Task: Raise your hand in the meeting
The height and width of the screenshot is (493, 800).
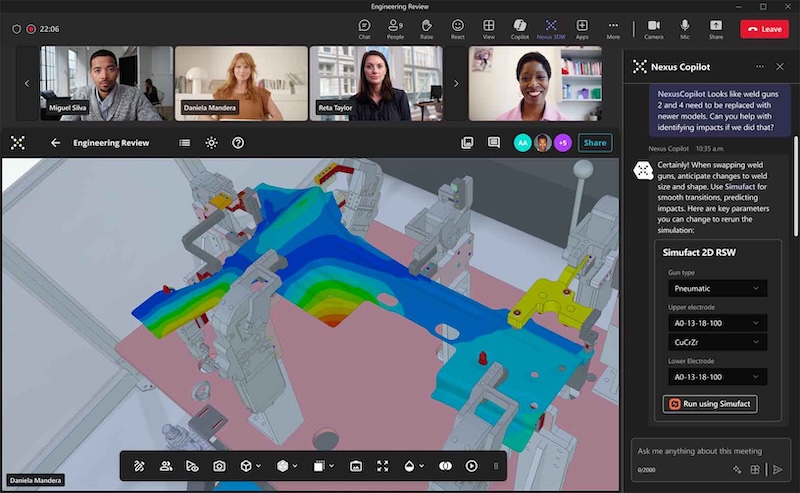Action: (x=426, y=28)
